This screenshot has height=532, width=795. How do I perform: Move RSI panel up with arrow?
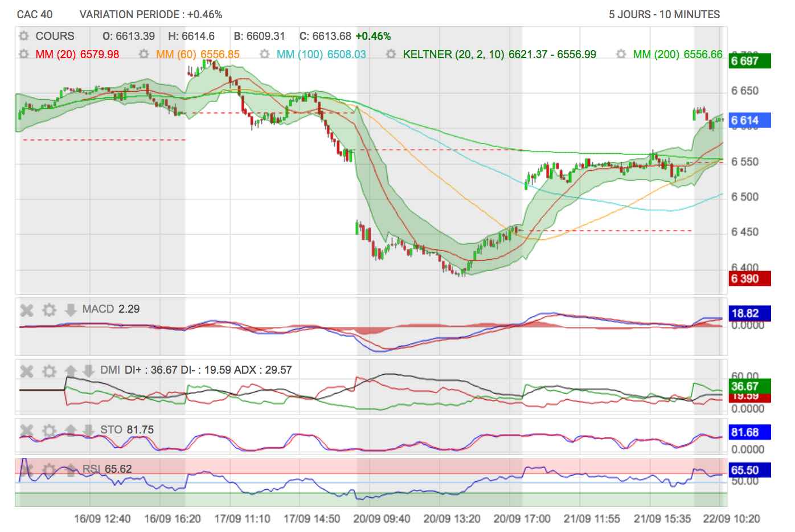pos(71,470)
